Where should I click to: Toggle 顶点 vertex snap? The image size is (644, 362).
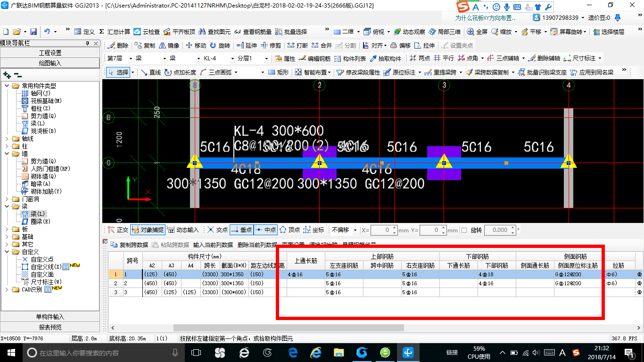[x=289, y=230]
